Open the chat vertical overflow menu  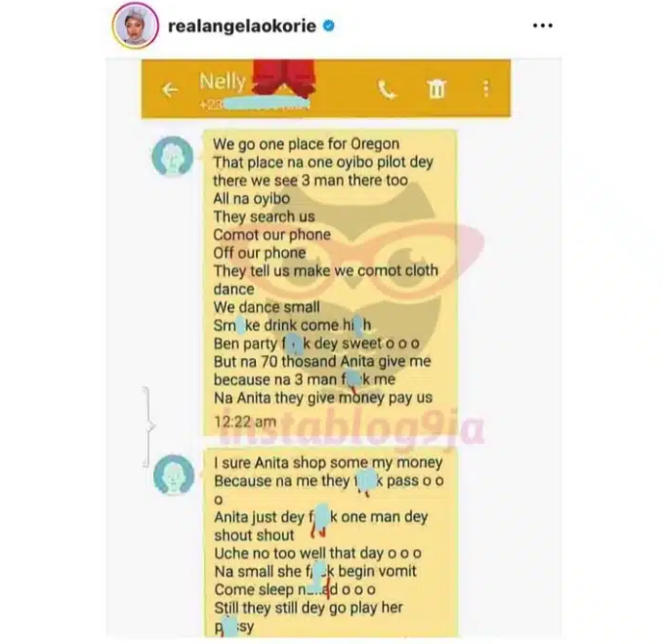(x=486, y=89)
